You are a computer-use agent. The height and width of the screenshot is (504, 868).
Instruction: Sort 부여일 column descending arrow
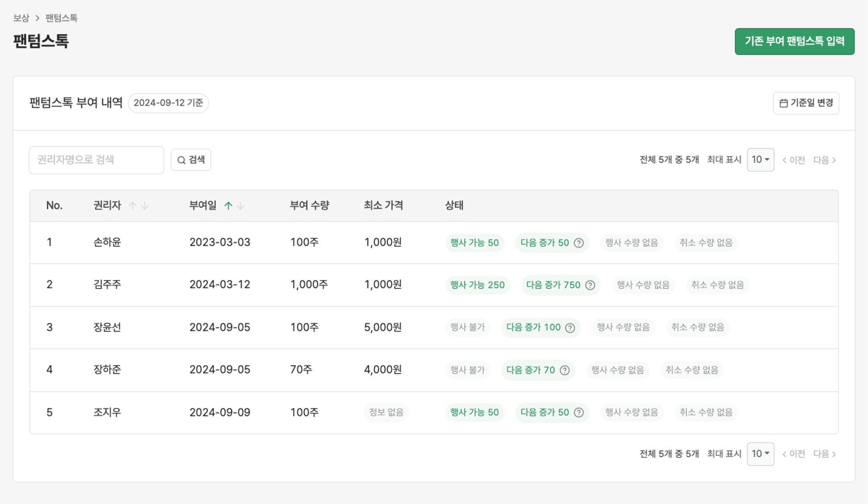[241, 206]
